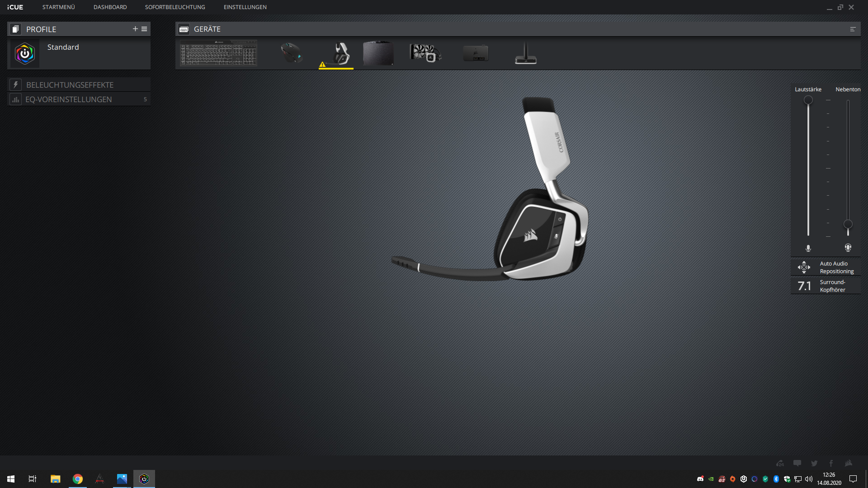
Task: Open the Einstellungen menu
Action: 245,7
